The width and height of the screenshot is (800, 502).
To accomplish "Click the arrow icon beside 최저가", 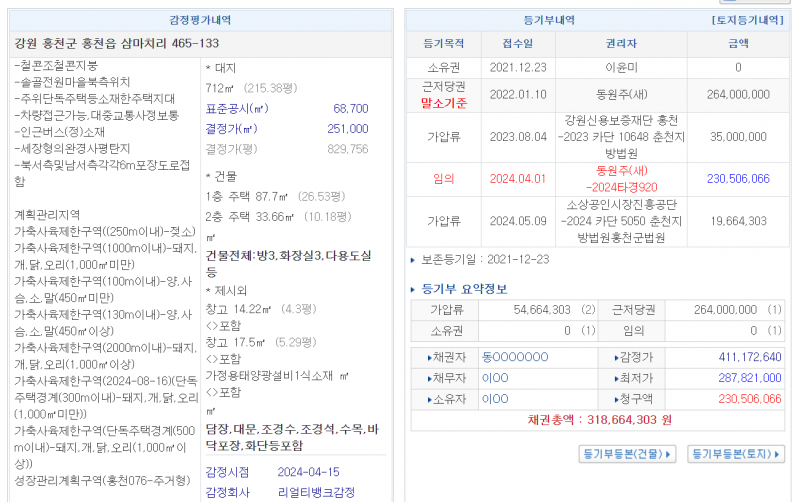I will point(616,378).
